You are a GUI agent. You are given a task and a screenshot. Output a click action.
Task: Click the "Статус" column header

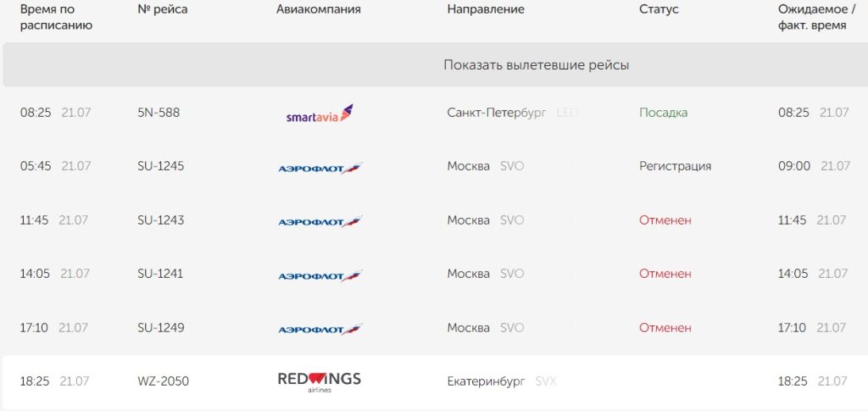659,9
